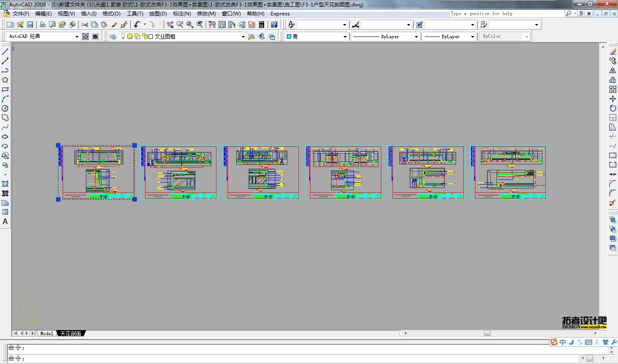This screenshot has width=618, height=364.
Task: Open the QuickCalc calculator icon
Action: pyautogui.click(x=262, y=25)
